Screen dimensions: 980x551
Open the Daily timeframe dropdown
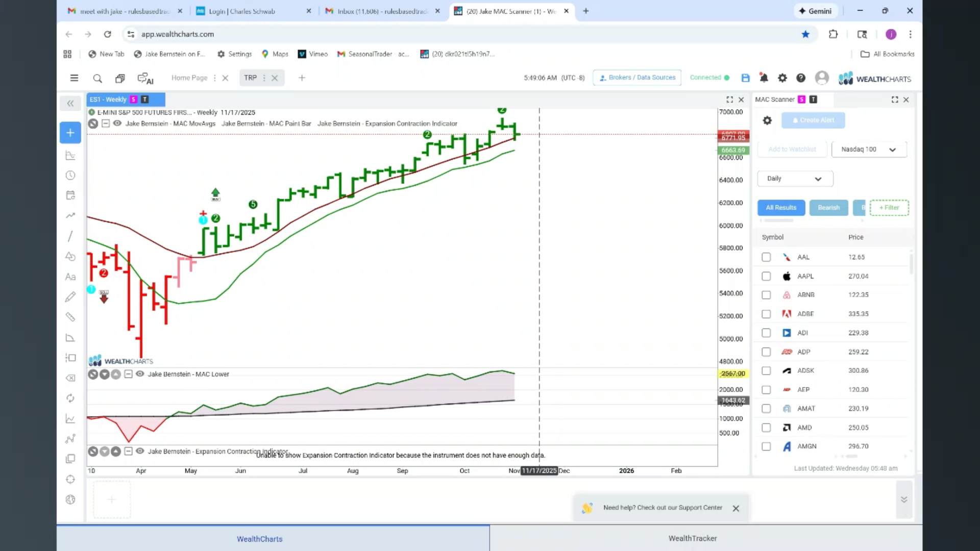[795, 179]
